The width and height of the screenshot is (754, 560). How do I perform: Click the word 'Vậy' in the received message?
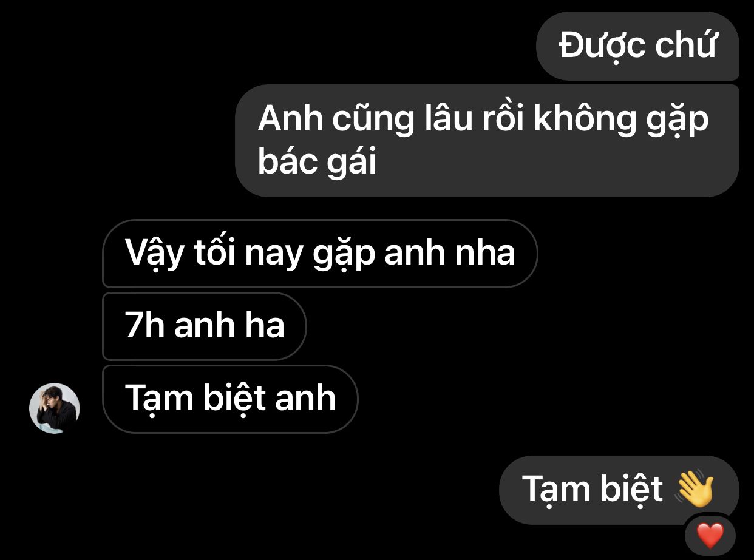click(x=154, y=254)
